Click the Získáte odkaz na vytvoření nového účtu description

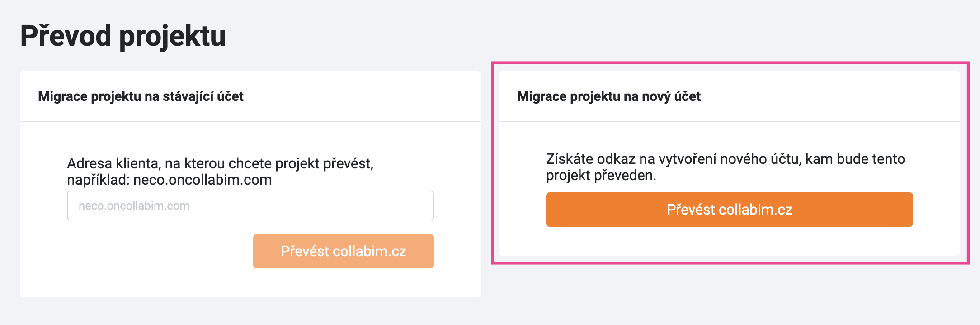point(726,167)
